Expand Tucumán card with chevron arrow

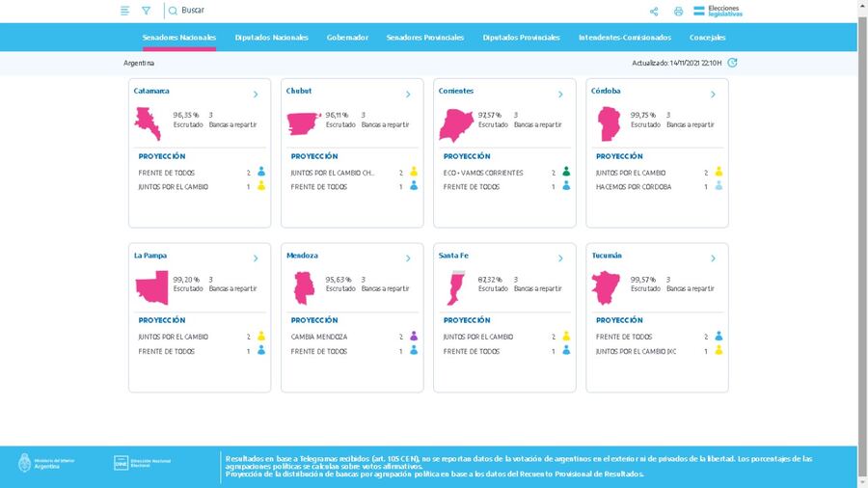(713, 258)
